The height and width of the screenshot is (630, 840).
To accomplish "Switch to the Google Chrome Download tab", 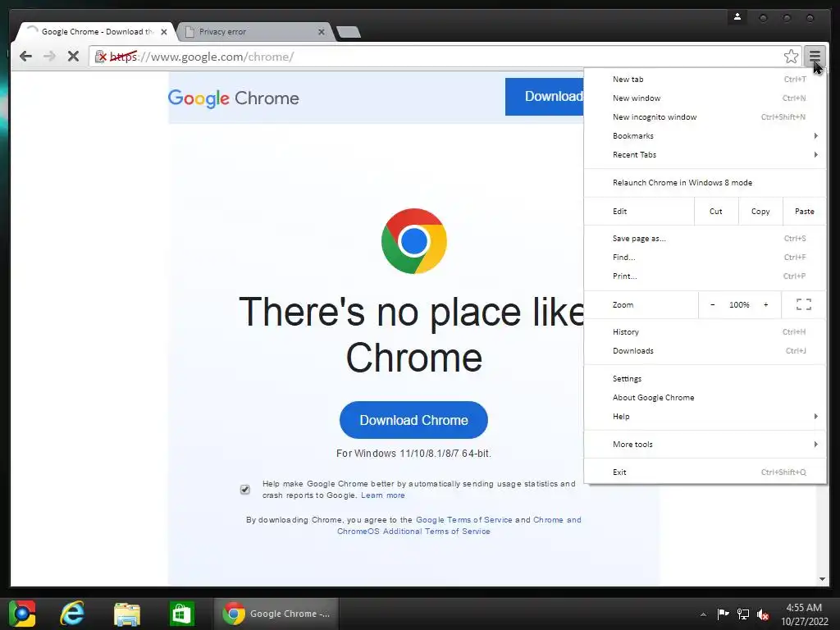I will tap(95, 32).
